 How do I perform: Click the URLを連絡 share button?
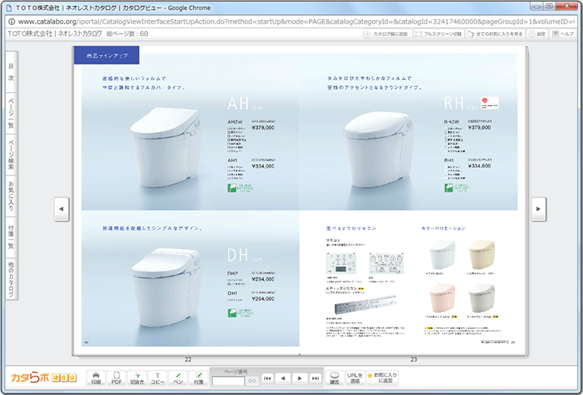point(355,378)
